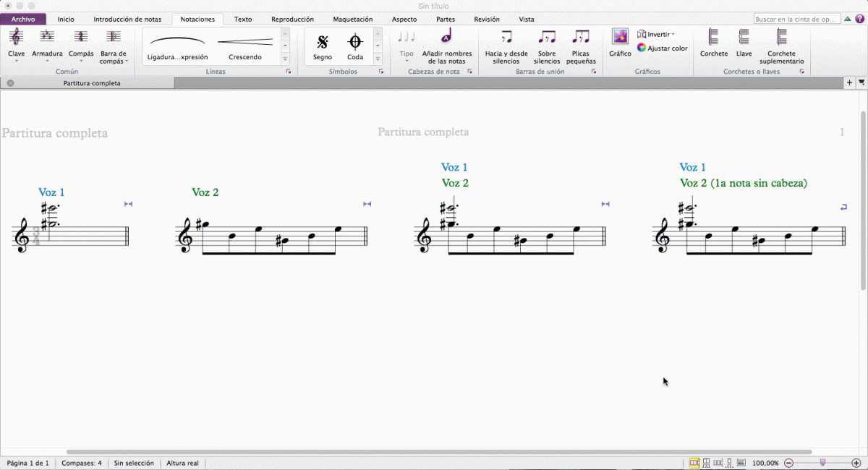
Task: Open the Compás time signature menu
Action: tap(81, 45)
